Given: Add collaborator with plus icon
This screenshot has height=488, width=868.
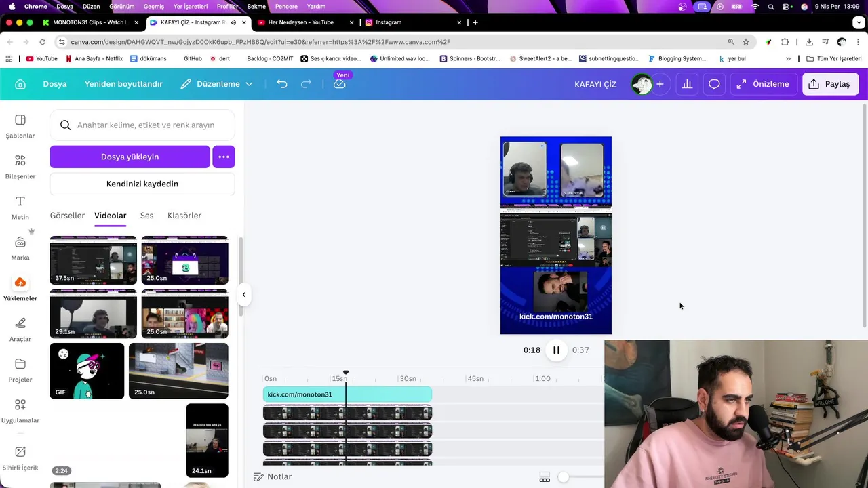Looking at the screenshot, I should click(660, 84).
